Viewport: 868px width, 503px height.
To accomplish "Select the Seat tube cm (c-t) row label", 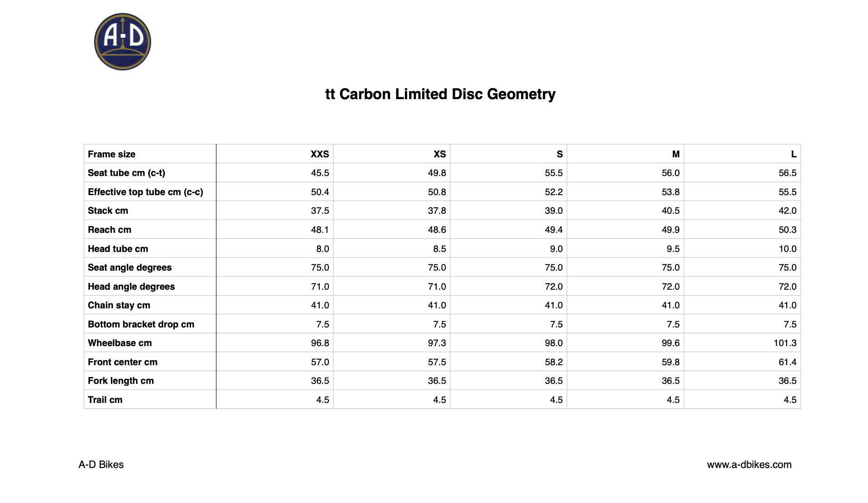I will (126, 173).
